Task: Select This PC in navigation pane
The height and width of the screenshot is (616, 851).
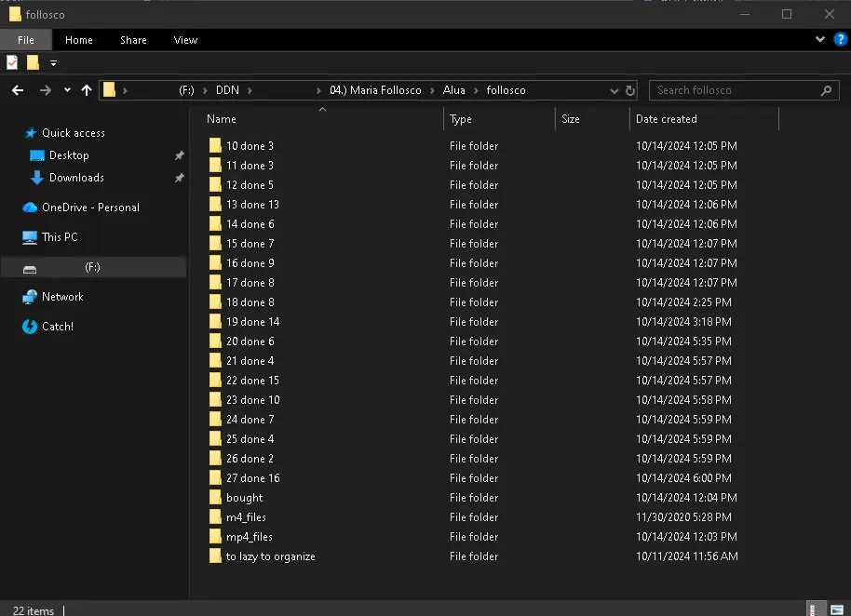Action: pos(60,237)
